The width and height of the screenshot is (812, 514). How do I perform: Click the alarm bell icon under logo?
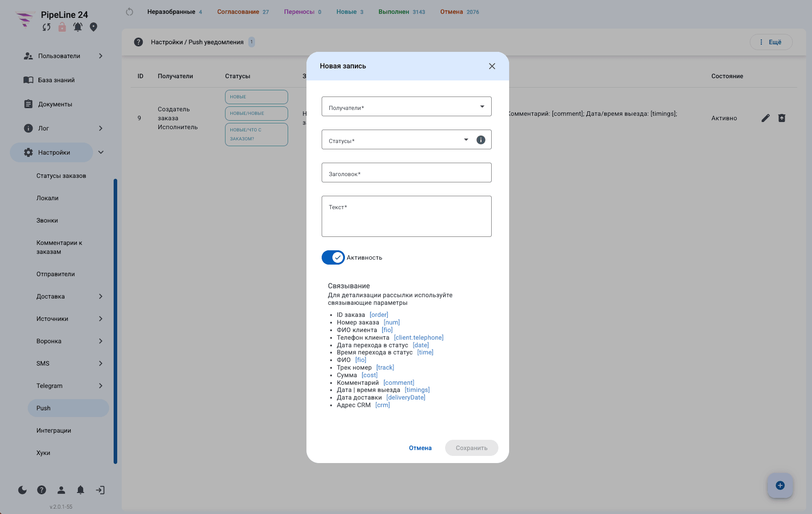(78, 27)
